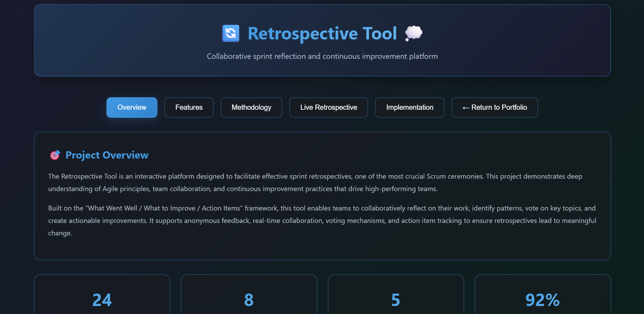
Task: Click the dart target icon near Project Overview
Action: coord(55,155)
